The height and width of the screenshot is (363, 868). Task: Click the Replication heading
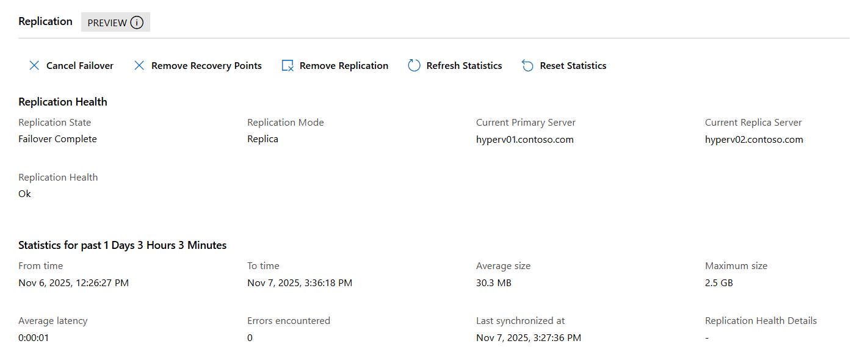[45, 21]
